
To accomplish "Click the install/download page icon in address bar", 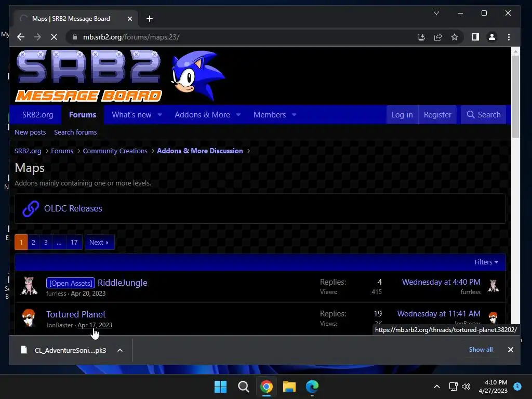I will [421, 37].
